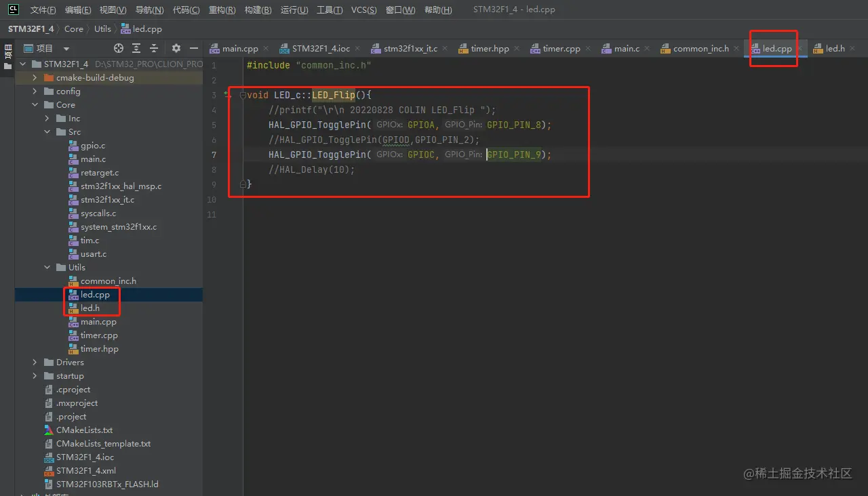The image size is (868, 496).
Task: Close the timer.hpp editor tab
Action: (x=517, y=49)
